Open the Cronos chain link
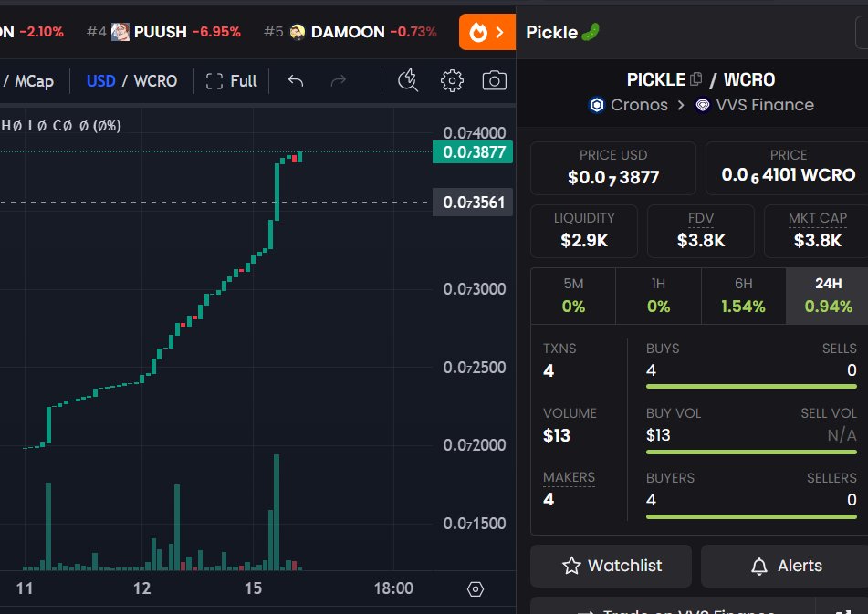 (628, 105)
